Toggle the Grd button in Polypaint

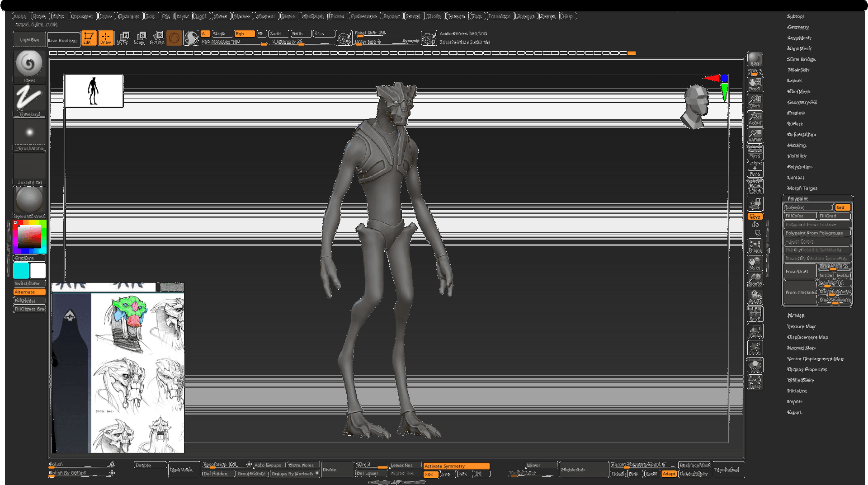843,207
